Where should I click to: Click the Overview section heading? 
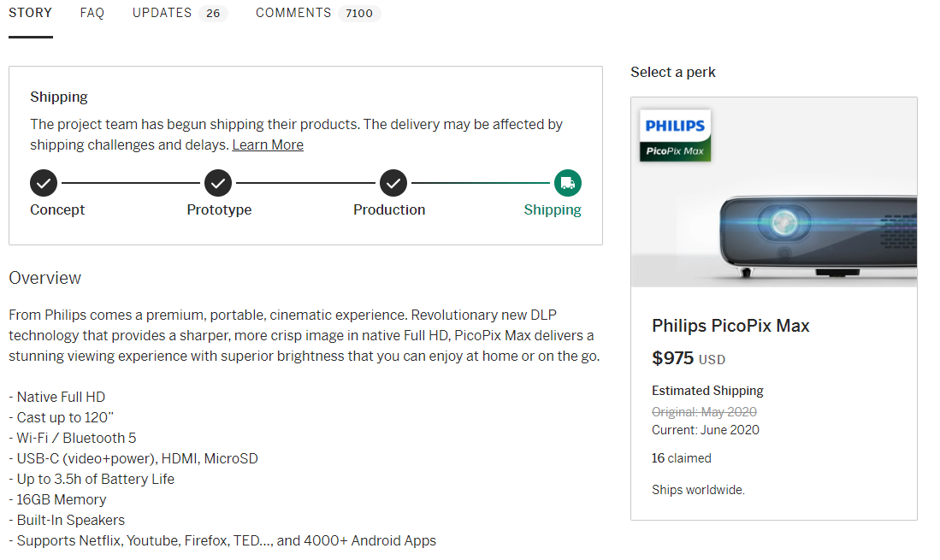pyautogui.click(x=45, y=278)
